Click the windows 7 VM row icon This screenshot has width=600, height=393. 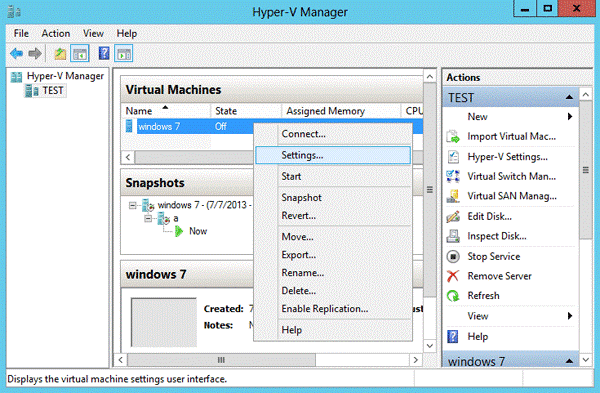click(129, 126)
